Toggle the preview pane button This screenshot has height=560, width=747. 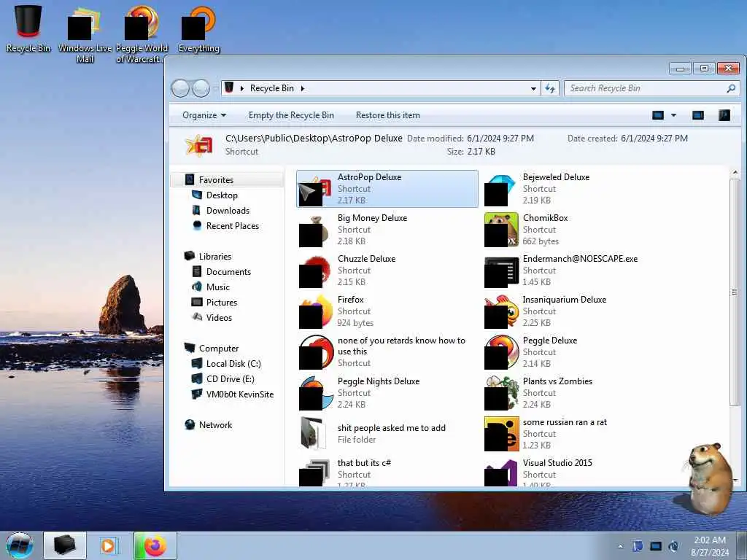click(x=698, y=115)
